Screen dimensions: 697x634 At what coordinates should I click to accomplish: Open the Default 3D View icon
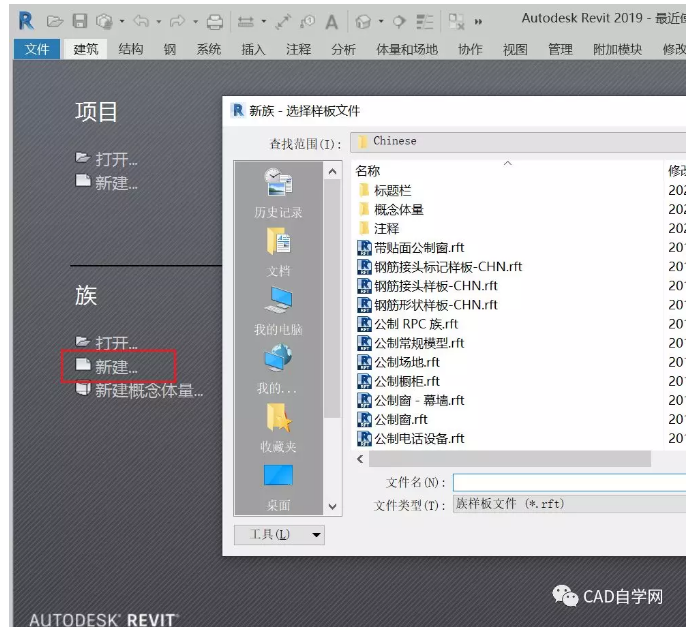coord(363,21)
